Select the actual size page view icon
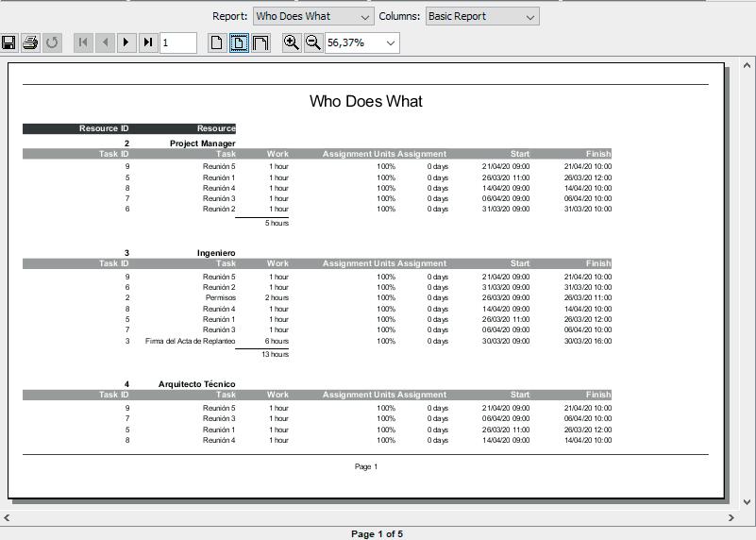 click(x=217, y=42)
